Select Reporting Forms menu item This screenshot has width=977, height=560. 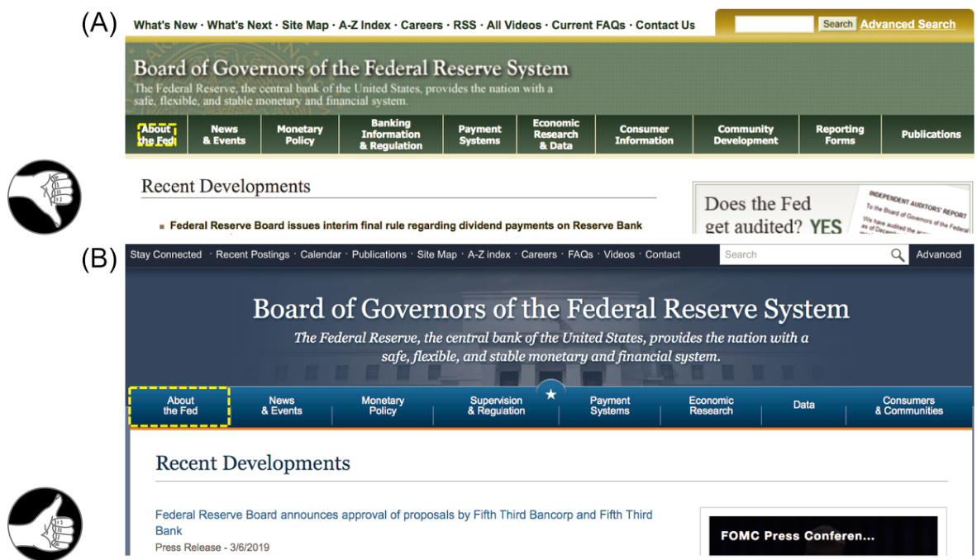pos(840,135)
